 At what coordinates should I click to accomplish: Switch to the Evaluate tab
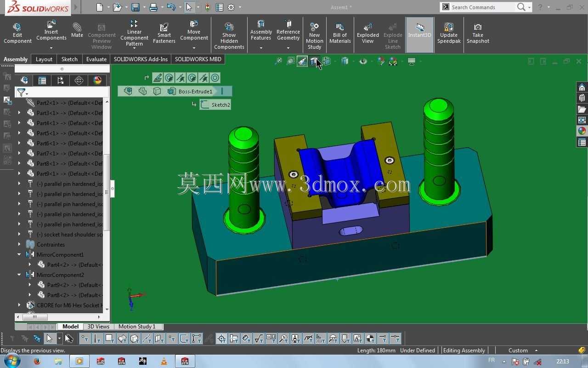tap(96, 59)
